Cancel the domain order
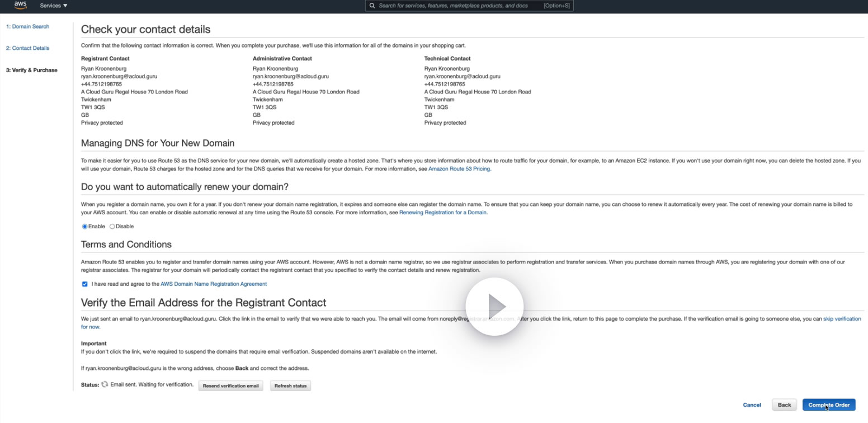 pyautogui.click(x=752, y=405)
